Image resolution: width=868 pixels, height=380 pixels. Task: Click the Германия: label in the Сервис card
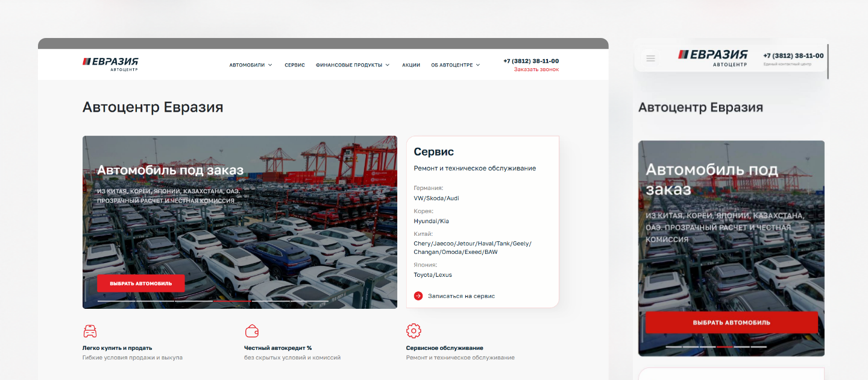click(429, 188)
